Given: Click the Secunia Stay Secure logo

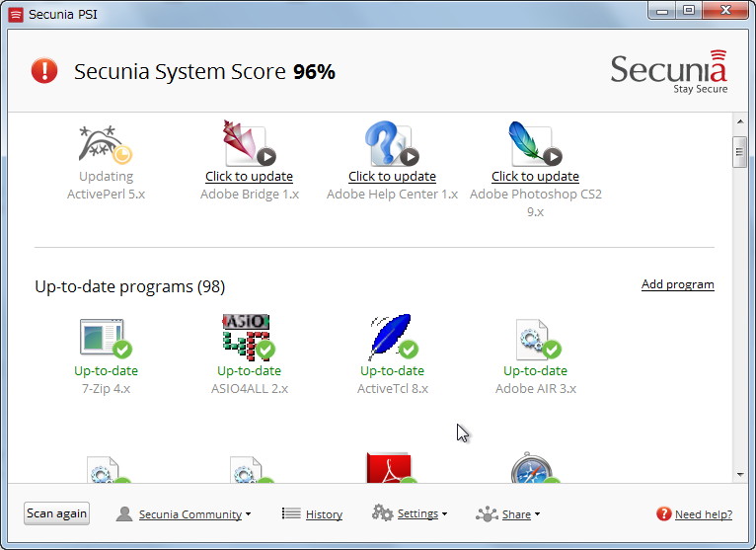Looking at the screenshot, I should click(669, 71).
